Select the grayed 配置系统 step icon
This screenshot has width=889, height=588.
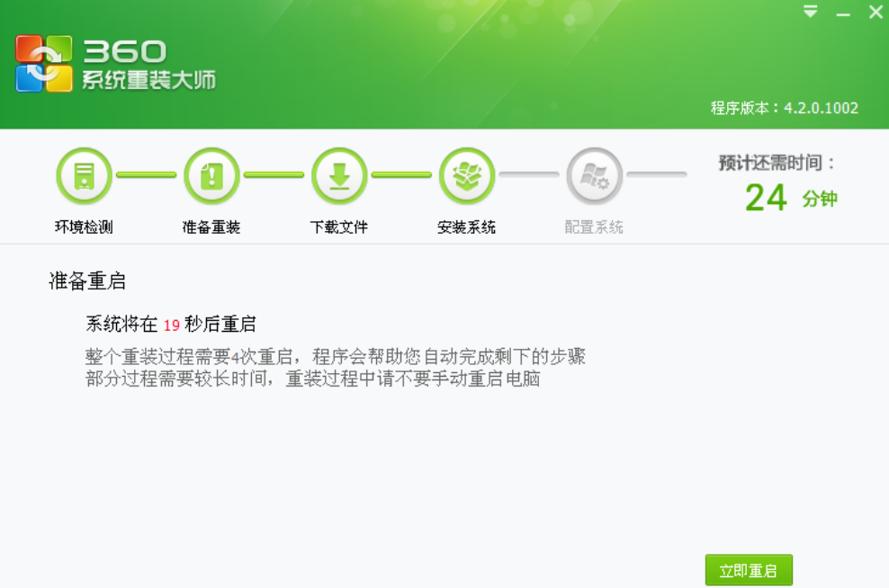pos(594,176)
